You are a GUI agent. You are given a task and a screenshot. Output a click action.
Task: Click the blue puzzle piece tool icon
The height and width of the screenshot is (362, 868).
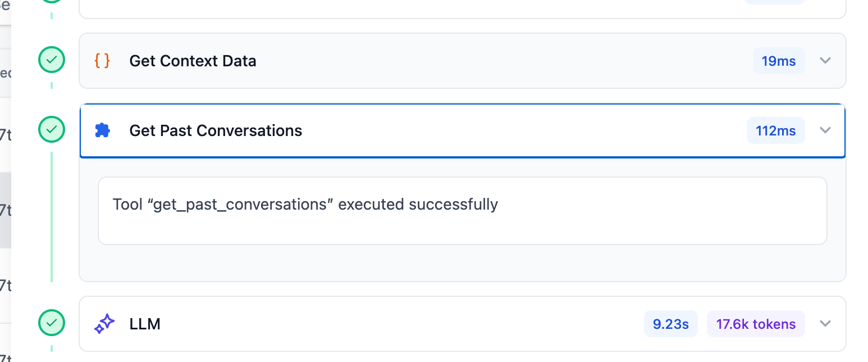point(102,130)
